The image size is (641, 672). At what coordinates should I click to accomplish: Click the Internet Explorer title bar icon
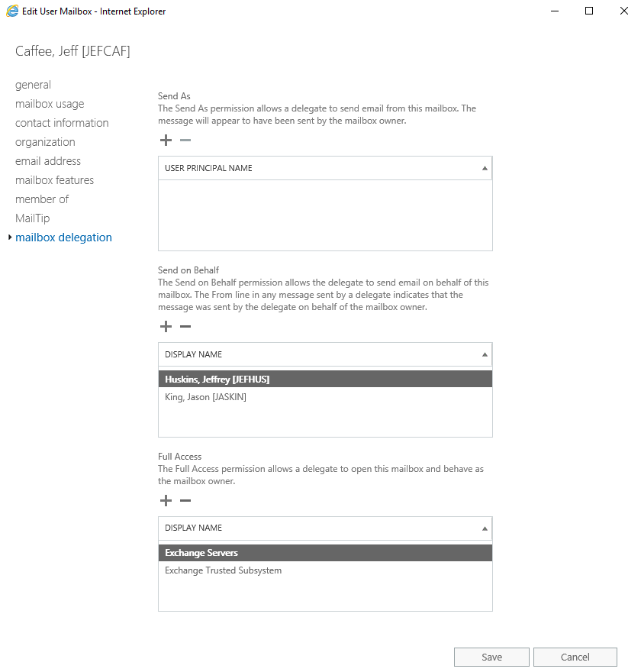pos(12,11)
